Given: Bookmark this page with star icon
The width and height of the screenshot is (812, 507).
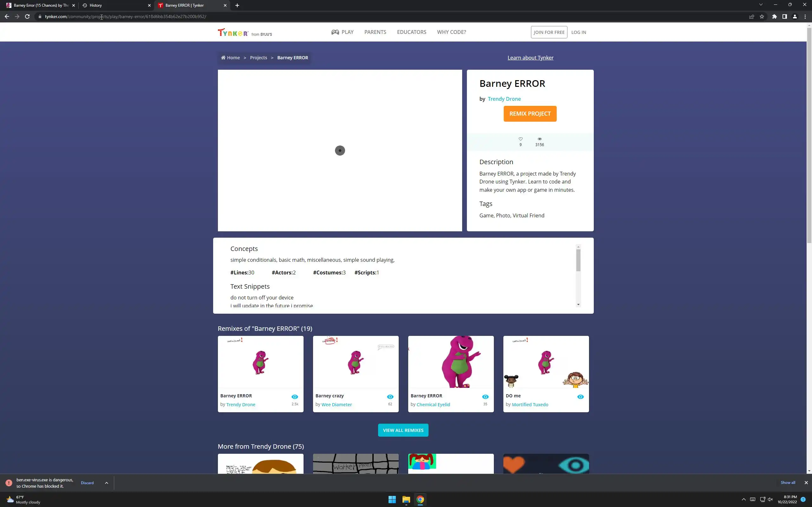Looking at the screenshot, I should pyautogui.click(x=762, y=16).
